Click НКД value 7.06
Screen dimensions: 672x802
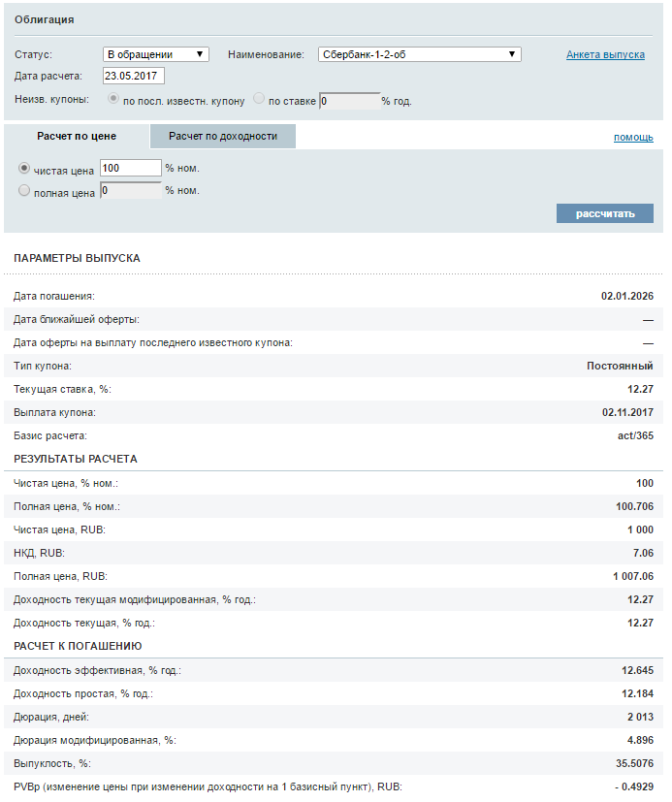point(643,553)
